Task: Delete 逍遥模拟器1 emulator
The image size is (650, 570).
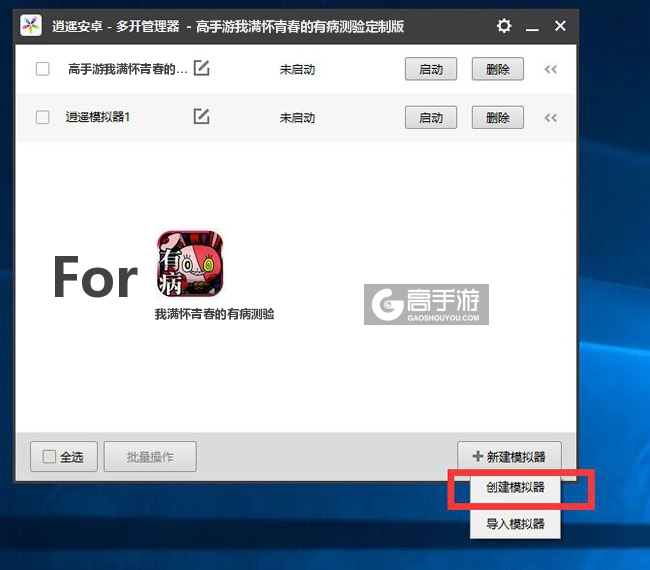Action: pyautogui.click(x=497, y=118)
